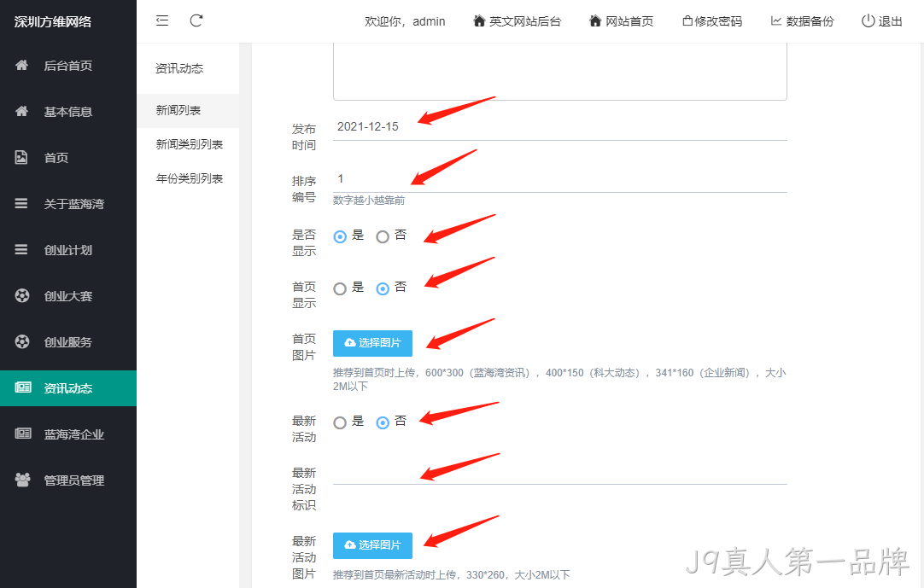924x588 pixels.
Task: Click the large text area at top
Action: tap(560, 71)
